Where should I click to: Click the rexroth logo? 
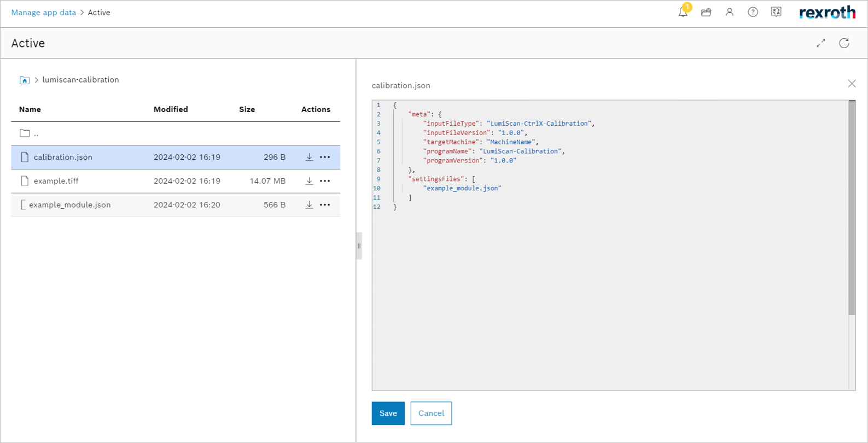click(x=828, y=13)
